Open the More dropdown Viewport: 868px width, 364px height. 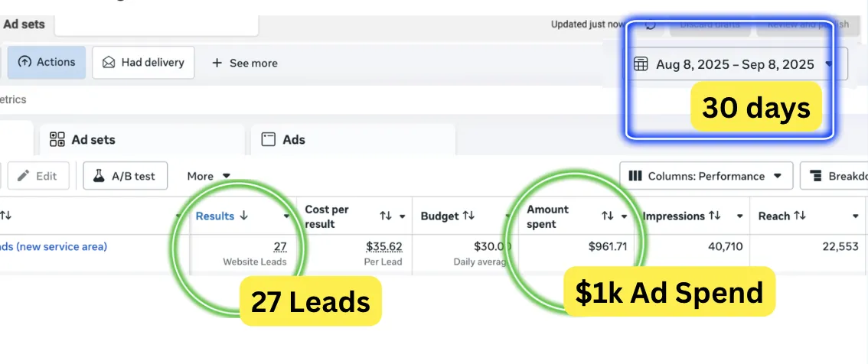click(209, 176)
